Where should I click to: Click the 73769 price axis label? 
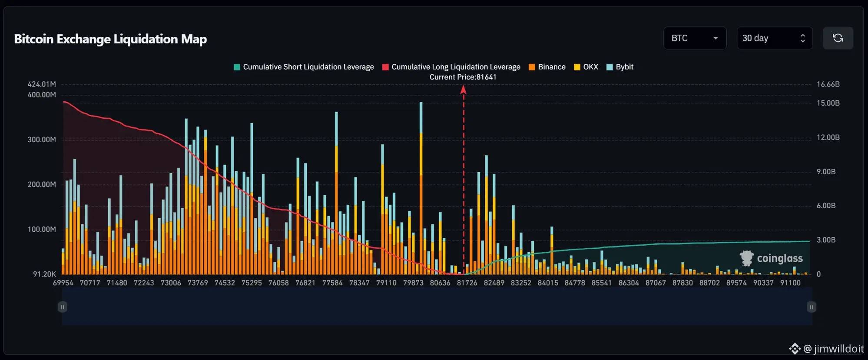point(198,283)
